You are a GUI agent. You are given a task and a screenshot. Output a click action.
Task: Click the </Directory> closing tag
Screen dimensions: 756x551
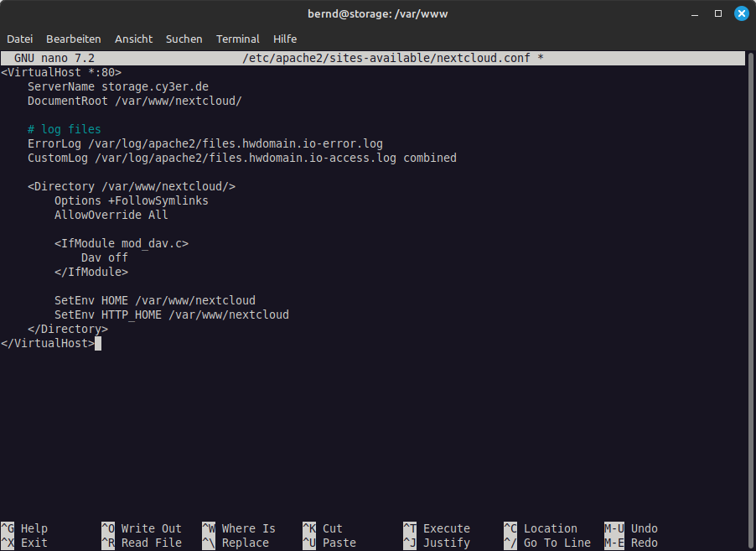[x=68, y=329]
